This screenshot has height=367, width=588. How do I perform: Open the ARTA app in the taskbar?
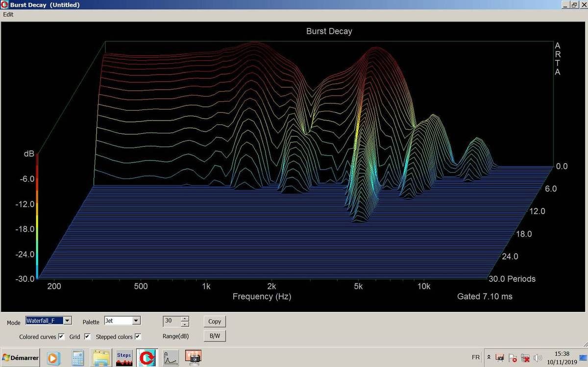147,358
